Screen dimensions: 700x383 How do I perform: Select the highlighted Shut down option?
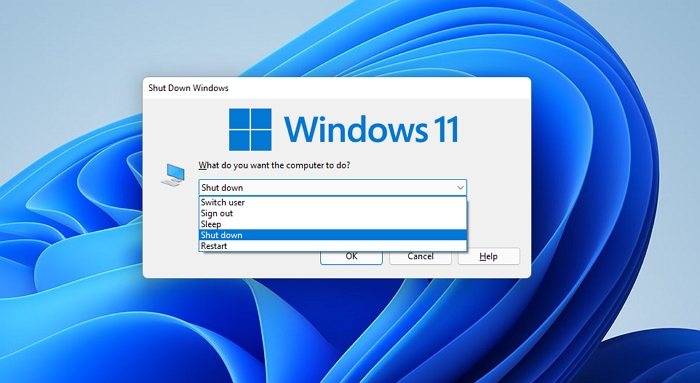click(x=333, y=235)
